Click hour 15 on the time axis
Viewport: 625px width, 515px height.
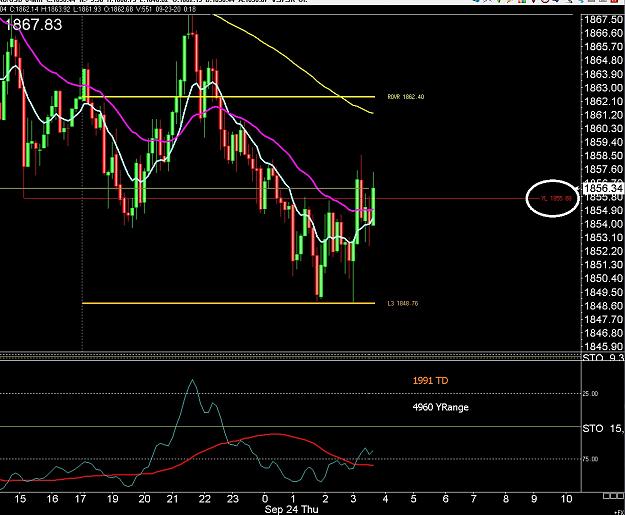(20, 499)
